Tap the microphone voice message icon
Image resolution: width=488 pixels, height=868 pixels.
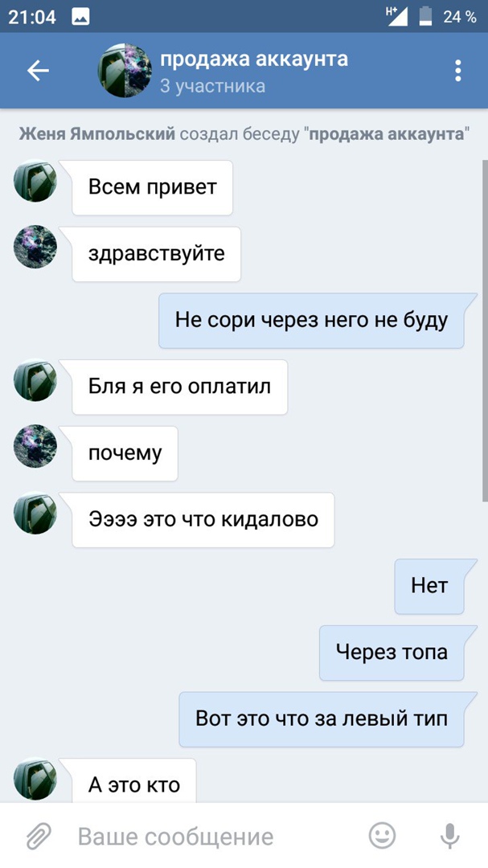449,836
